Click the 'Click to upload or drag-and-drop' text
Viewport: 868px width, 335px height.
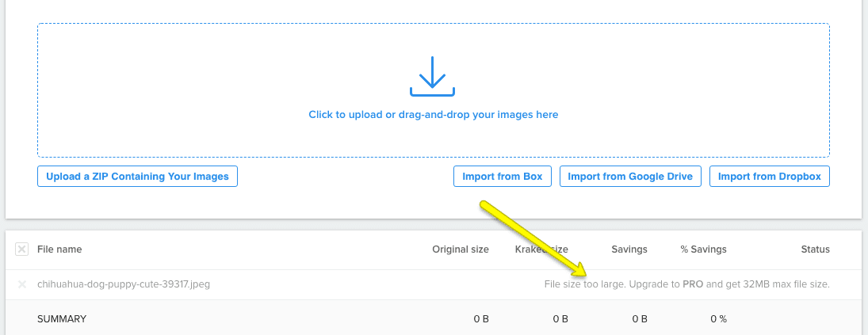tap(434, 115)
